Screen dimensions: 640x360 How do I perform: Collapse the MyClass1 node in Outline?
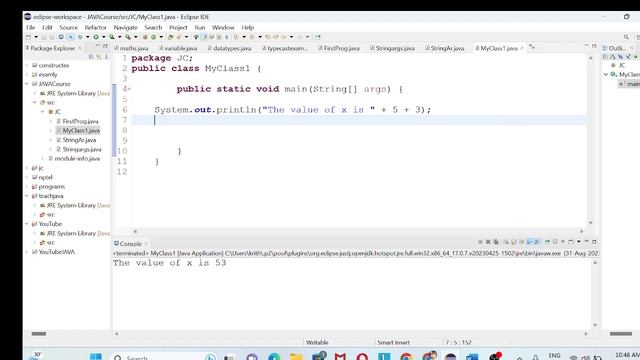[606, 74]
